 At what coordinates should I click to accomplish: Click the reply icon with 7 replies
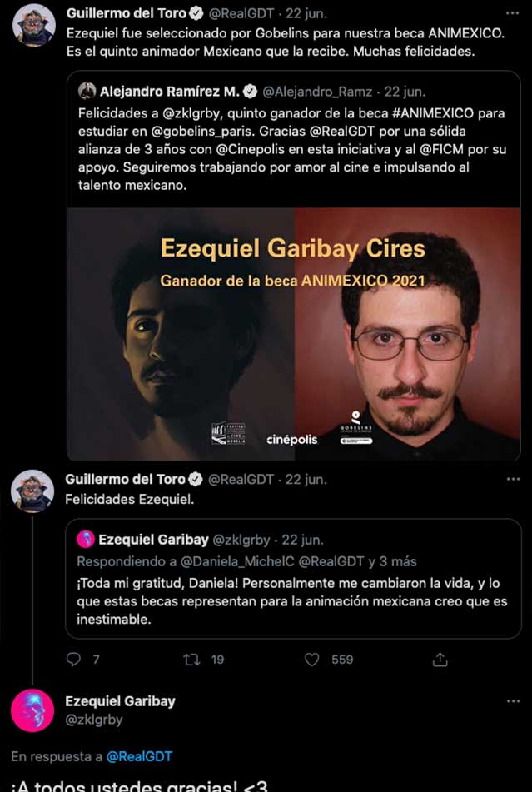[x=74, y=659]
